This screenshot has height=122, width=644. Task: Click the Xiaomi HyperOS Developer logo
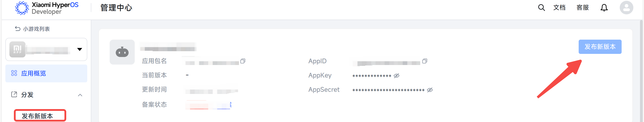coord(47,8)
